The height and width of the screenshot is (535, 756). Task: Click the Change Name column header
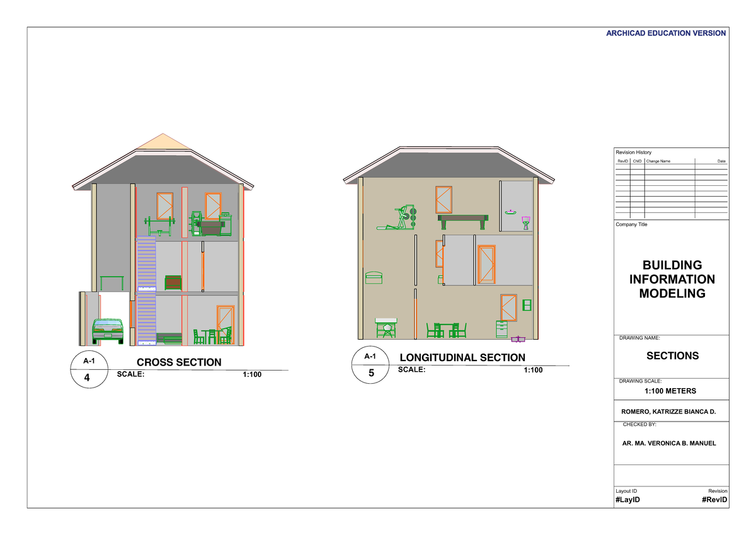(x=658, y=161)
